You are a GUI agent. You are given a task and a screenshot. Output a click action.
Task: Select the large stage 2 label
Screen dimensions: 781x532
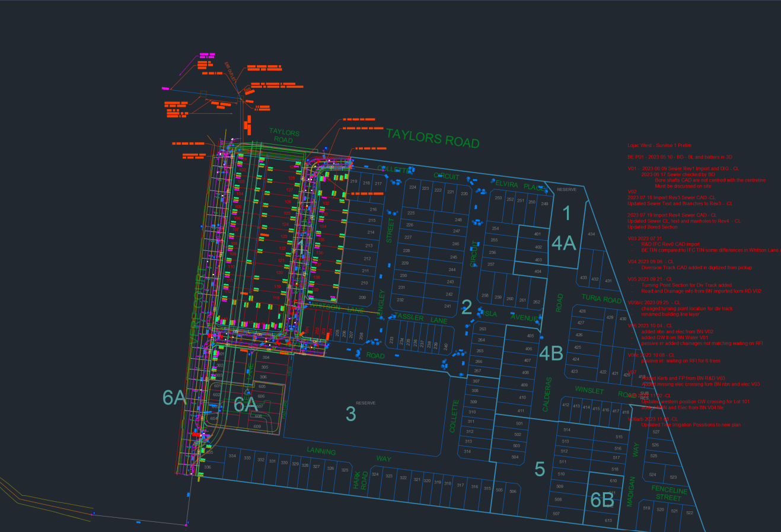pos(467,307)
